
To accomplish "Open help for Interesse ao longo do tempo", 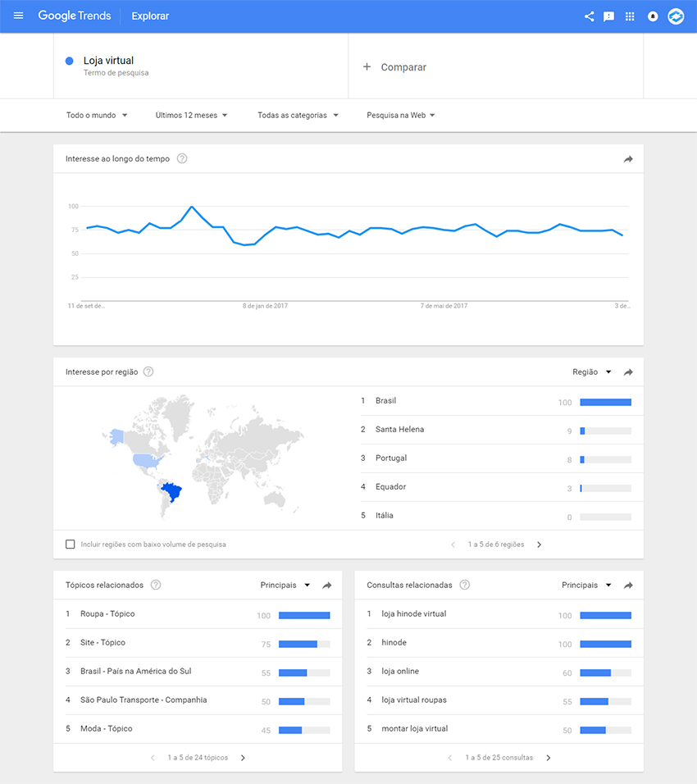I will pos(182,158).
